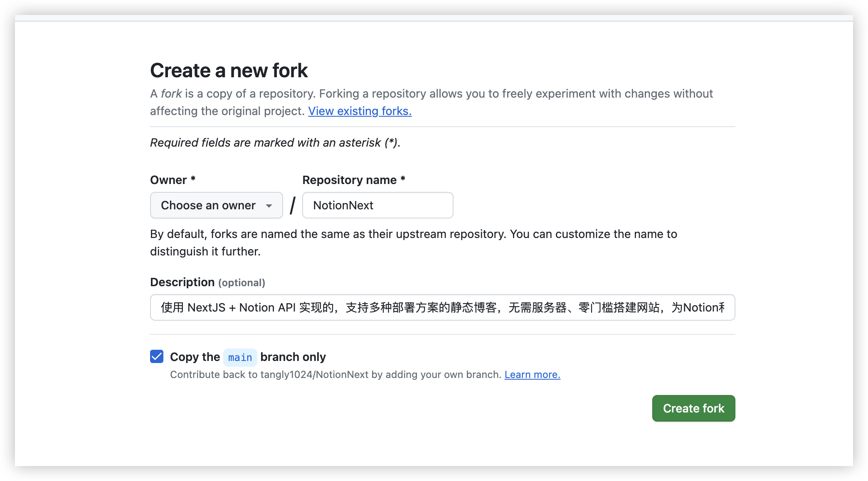Click the Description (optional) label

coord(207,282)
